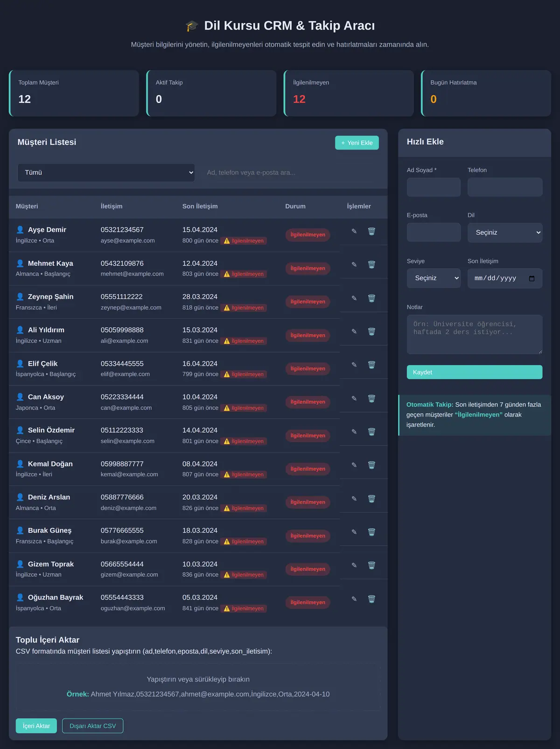Delete Mehmet Kaya using trash icon
This screenshot has width=560, height=749.
tap(371, 264)
